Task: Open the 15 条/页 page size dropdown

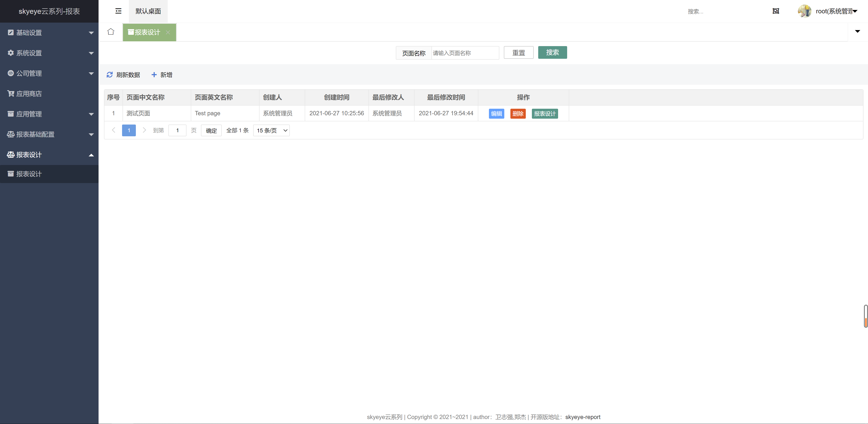Action: [x=271, y=130]
